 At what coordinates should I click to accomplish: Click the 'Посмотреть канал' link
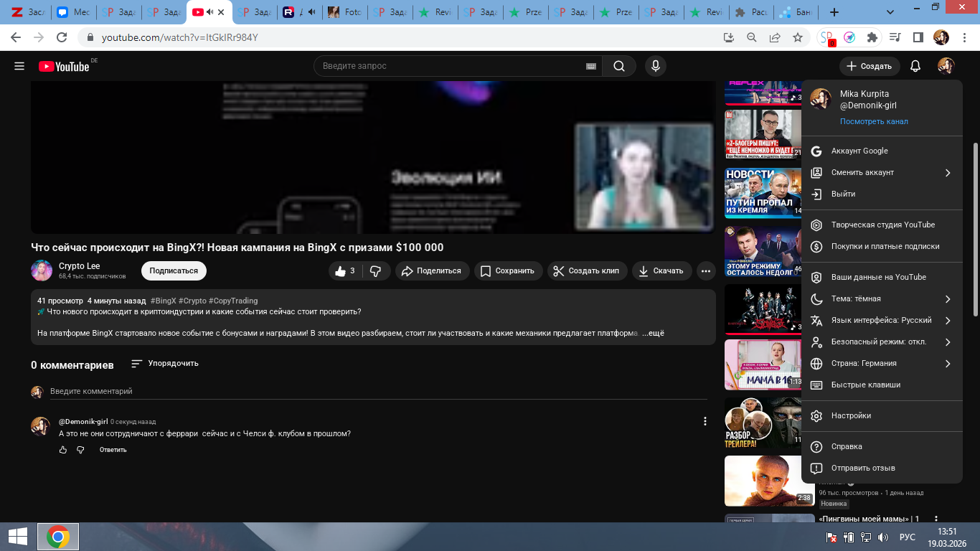[x=874, y=121]
